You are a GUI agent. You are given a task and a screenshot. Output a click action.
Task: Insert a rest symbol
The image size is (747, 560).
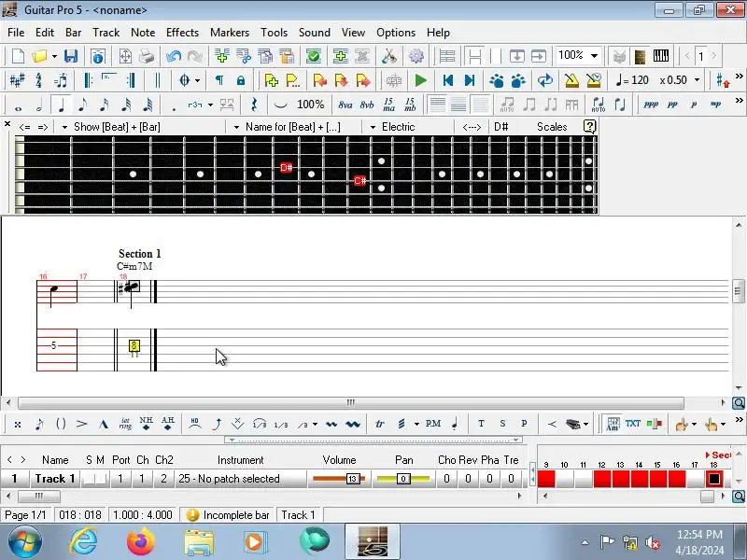254,105
